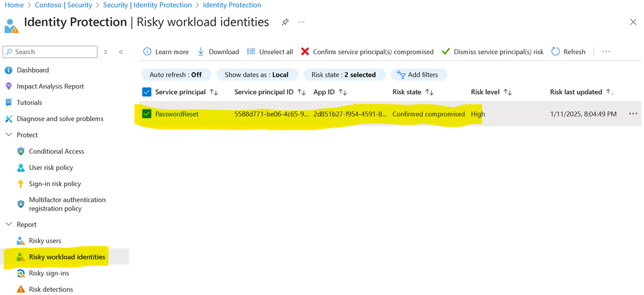Click the Confirmed compromised risk state cell

(x=429, y=114)
